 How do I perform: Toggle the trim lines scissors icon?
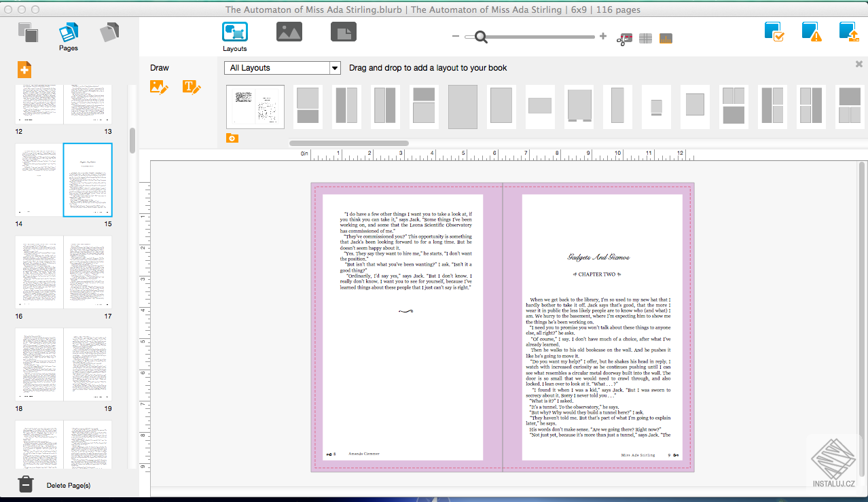tap(624, 39)
